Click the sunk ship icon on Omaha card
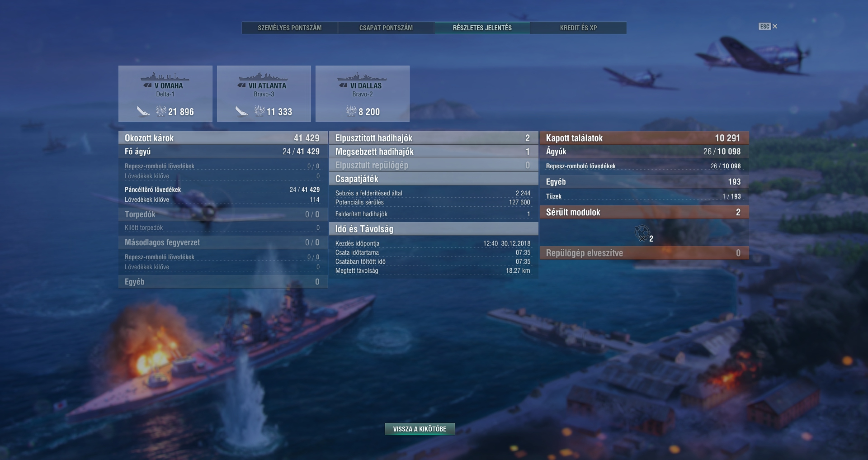The image size is (868, 460). point(143,111)
